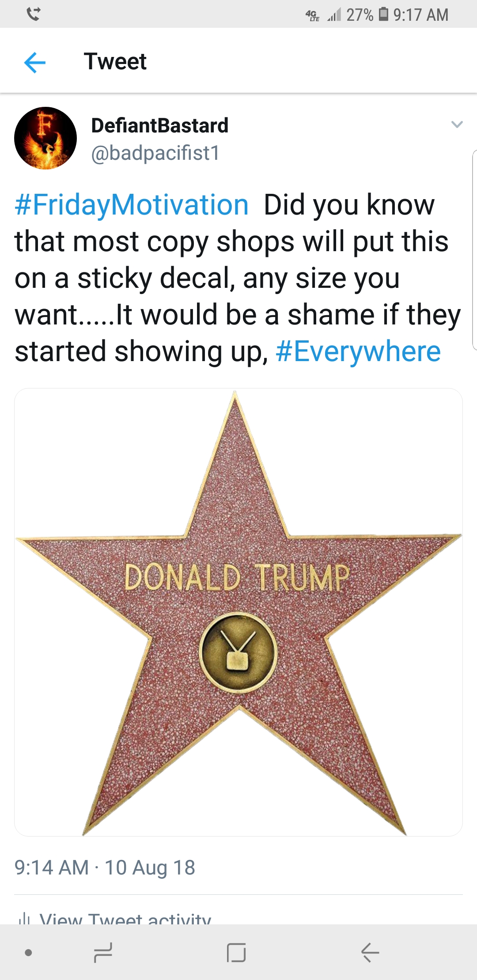Tap the Tweet header title
The image size is (477, 980).
(x=115, y=61)
